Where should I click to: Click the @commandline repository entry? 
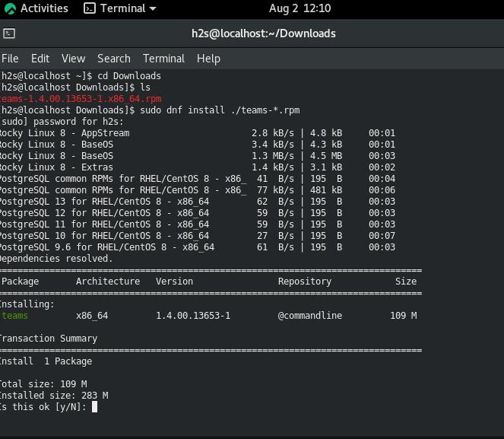coord(310,316)
